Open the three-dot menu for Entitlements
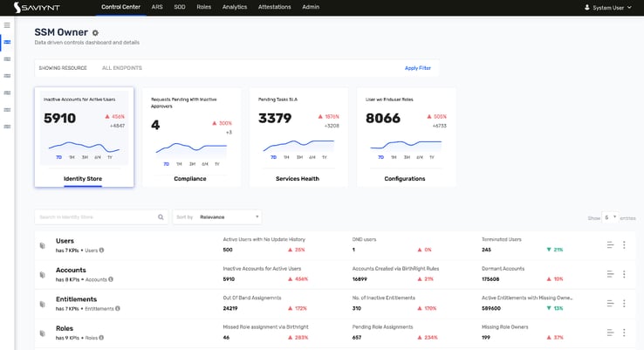644x350 pixels. click(x=624, y=303)
